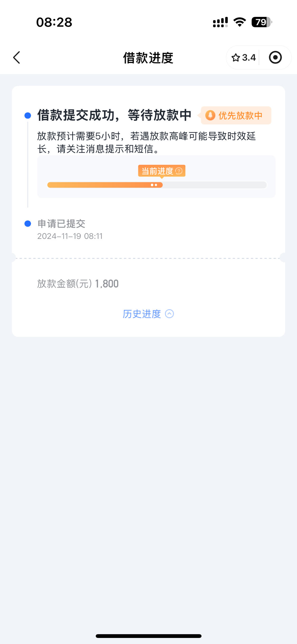Tap the orange rocket icon on 优先放款中
Viewport: 297px width, 644px height.
(210, 115)
